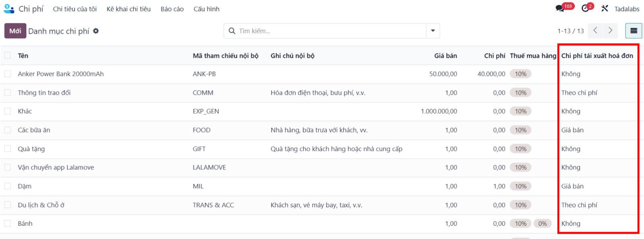
Task: Click the Mới button
Action: 15,31
